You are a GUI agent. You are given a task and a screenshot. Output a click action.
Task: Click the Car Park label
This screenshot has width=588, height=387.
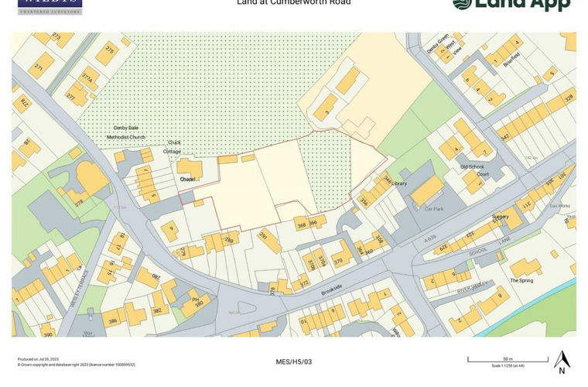(432, 209)
